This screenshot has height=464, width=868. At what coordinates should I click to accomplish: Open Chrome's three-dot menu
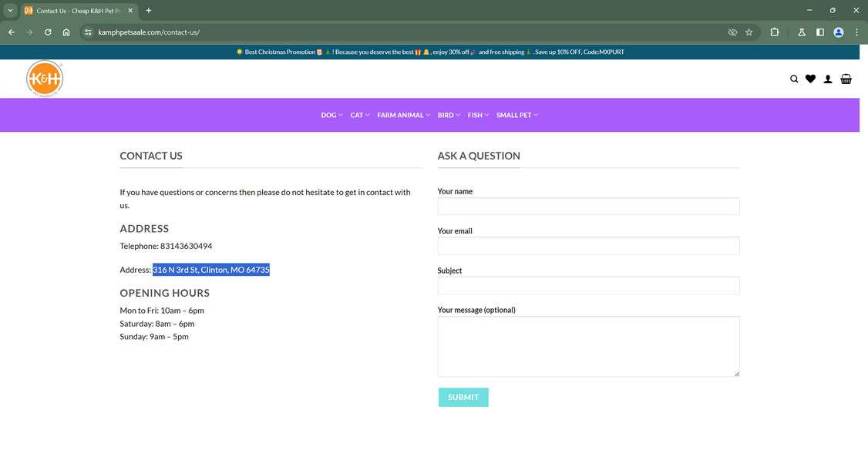point(856,32)
